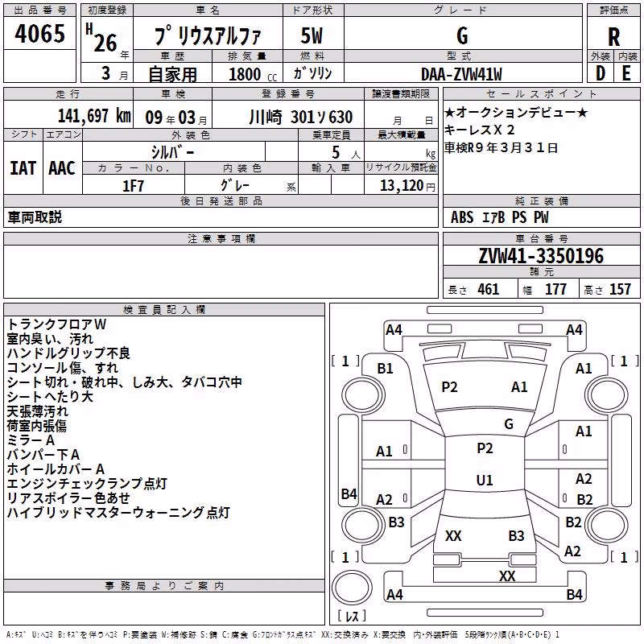This screenshot has width=644, height=644.
Task: Select the fuel type ガソリン
Action: [312, 73]
